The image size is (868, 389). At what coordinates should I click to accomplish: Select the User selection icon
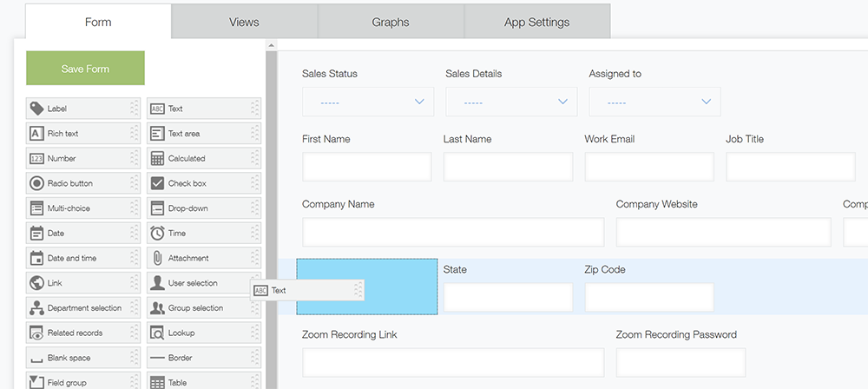157,283
